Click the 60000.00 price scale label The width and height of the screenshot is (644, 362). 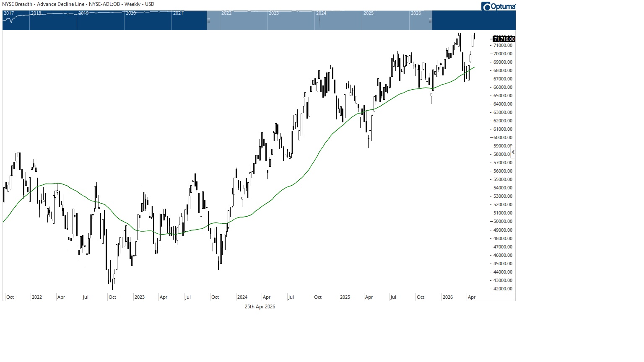pos(503,137)
